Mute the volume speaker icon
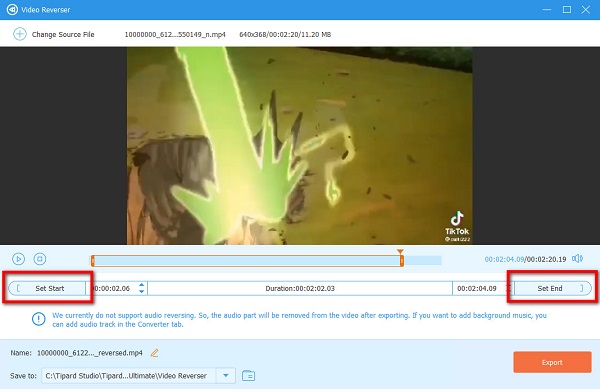The width and height of the screenshot is (600, 389). pyautogui.click(x=577, y=259)
